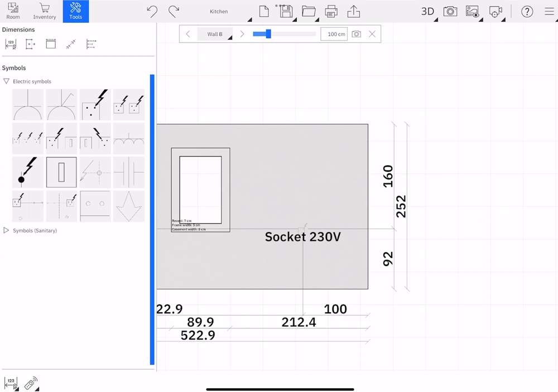Pick the framed rectangle switch symbol
558x392 pixels.
pyautogui.click(x=61, y=172)
